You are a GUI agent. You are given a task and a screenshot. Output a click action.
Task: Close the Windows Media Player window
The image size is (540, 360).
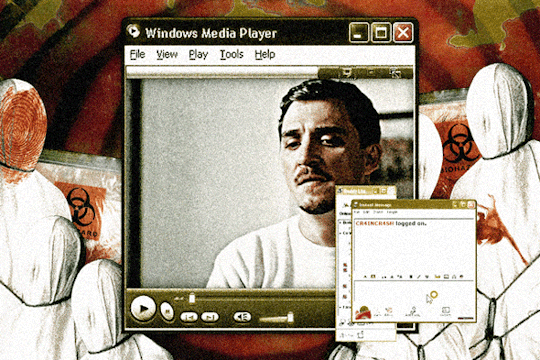point(403,33)
